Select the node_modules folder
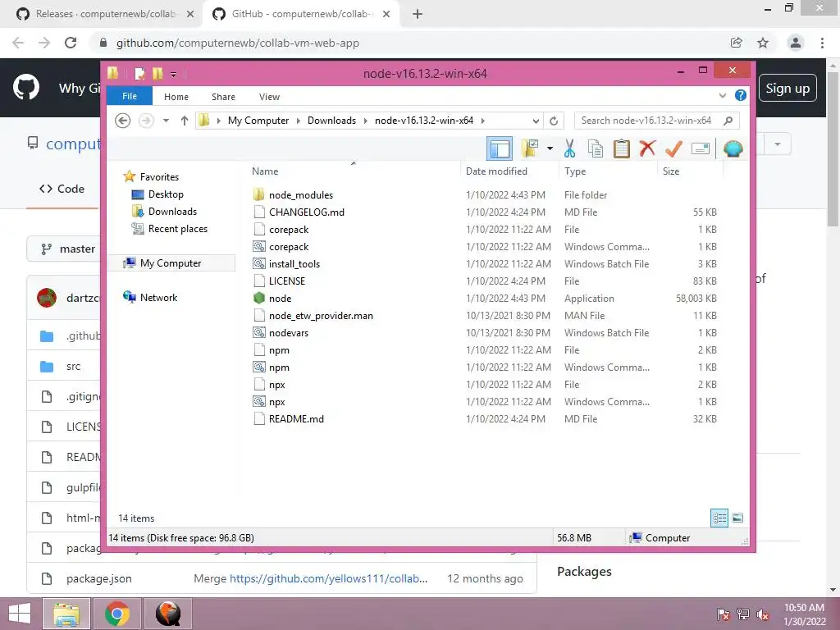 click(301, 195)
